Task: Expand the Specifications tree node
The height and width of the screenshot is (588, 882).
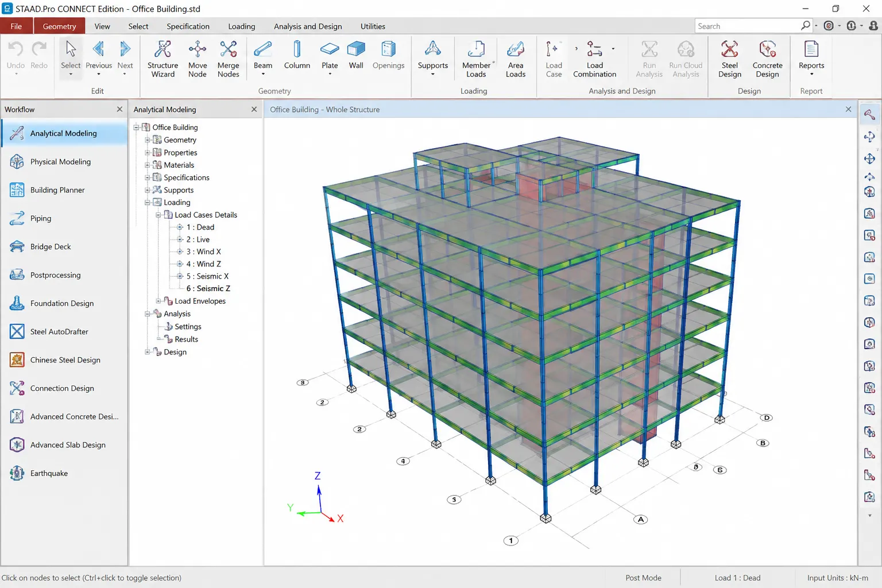Action: (148, 178)
